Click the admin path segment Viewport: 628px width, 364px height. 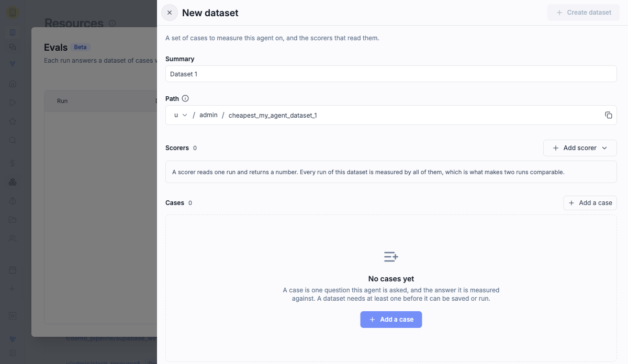[x=208, y=115]
